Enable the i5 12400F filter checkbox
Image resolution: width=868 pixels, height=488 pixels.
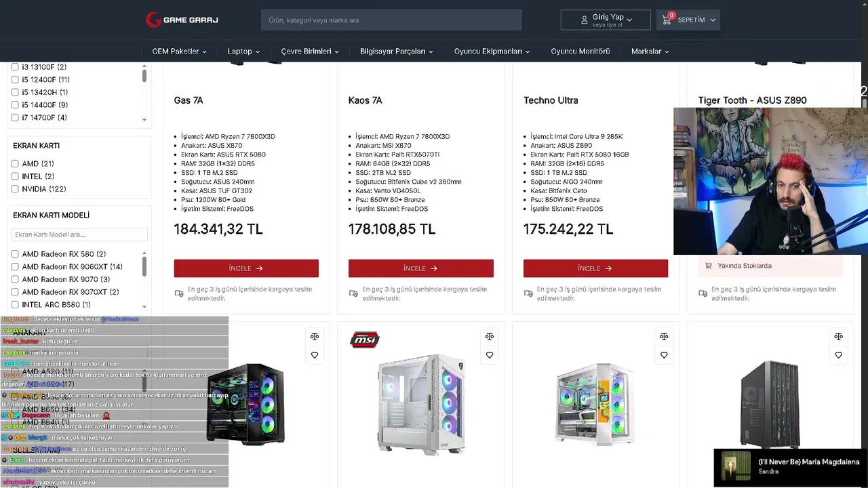tap(15, 80)
